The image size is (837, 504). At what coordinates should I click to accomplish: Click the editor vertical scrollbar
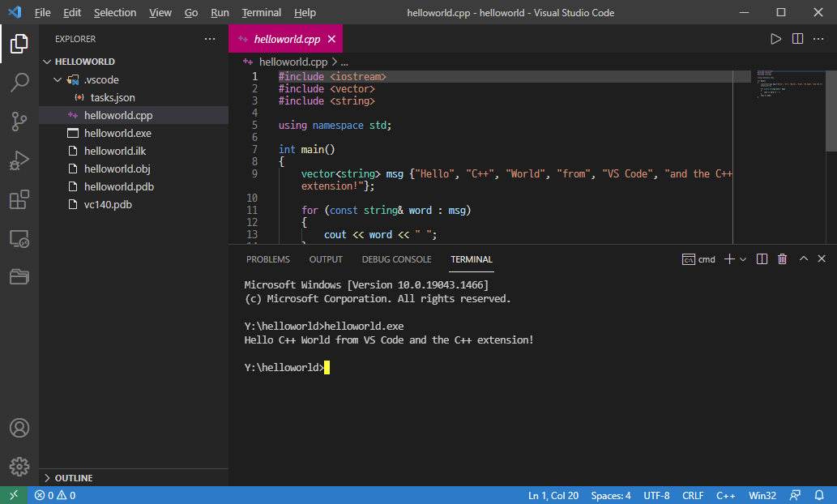[x=831, y=110]
